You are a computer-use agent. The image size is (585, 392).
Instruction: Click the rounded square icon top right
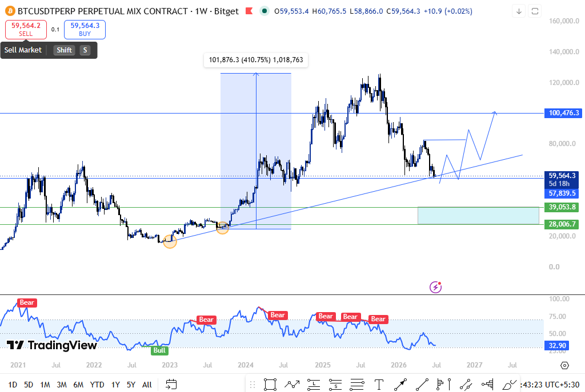click(x=535, y=11)
